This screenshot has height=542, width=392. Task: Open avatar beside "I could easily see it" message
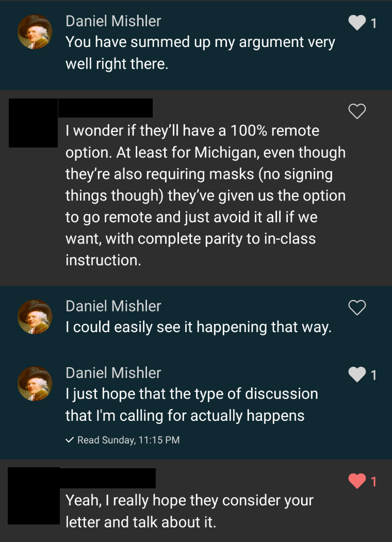(35, 317)
